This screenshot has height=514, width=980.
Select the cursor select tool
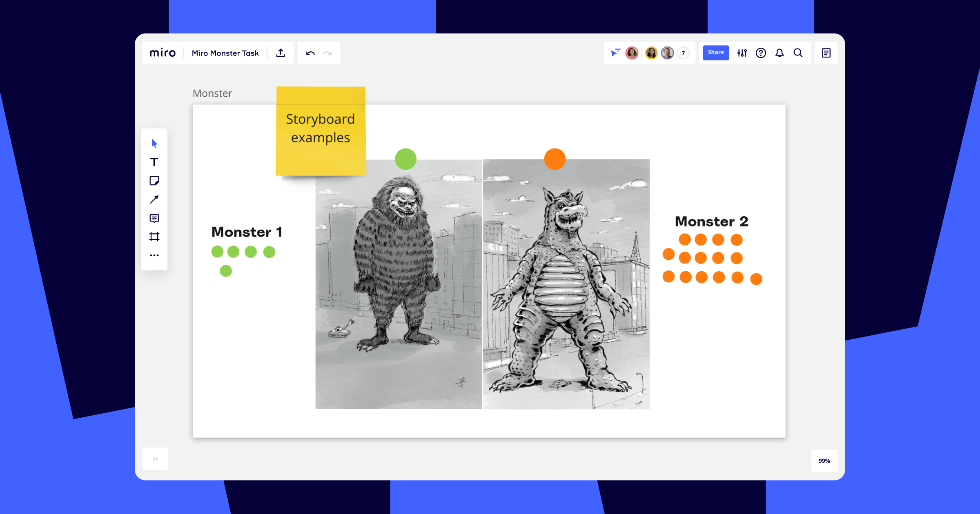point(154,143)
